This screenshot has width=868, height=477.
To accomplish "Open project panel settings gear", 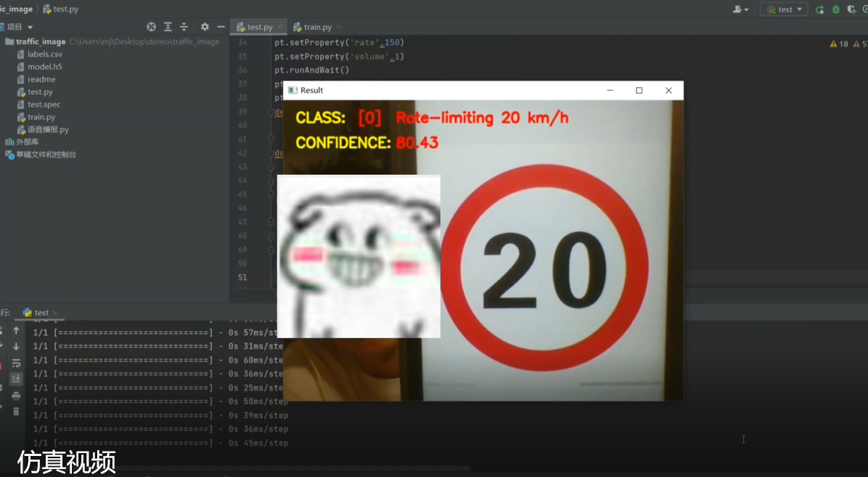I will pos(205,27).
